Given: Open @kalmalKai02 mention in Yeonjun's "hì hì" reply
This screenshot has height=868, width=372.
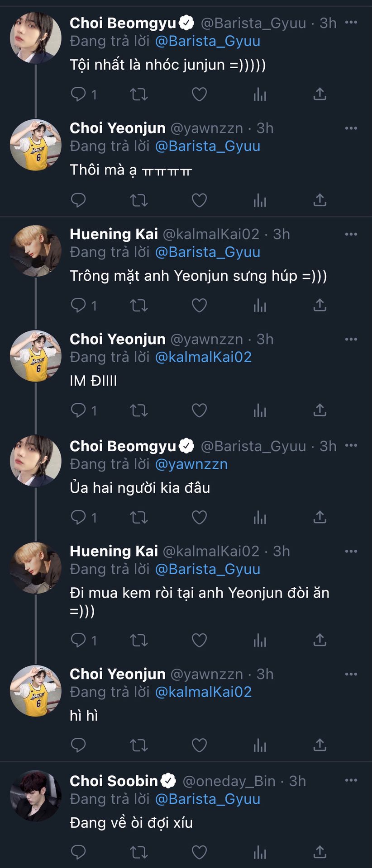Looking at the screenshot, I should tap(203, 692).
